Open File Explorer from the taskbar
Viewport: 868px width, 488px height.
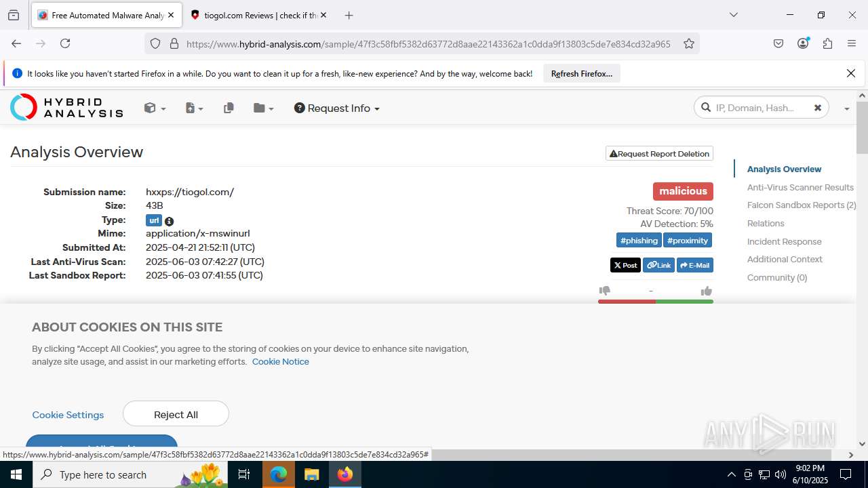pyautogui.click(x=311, y=474)
